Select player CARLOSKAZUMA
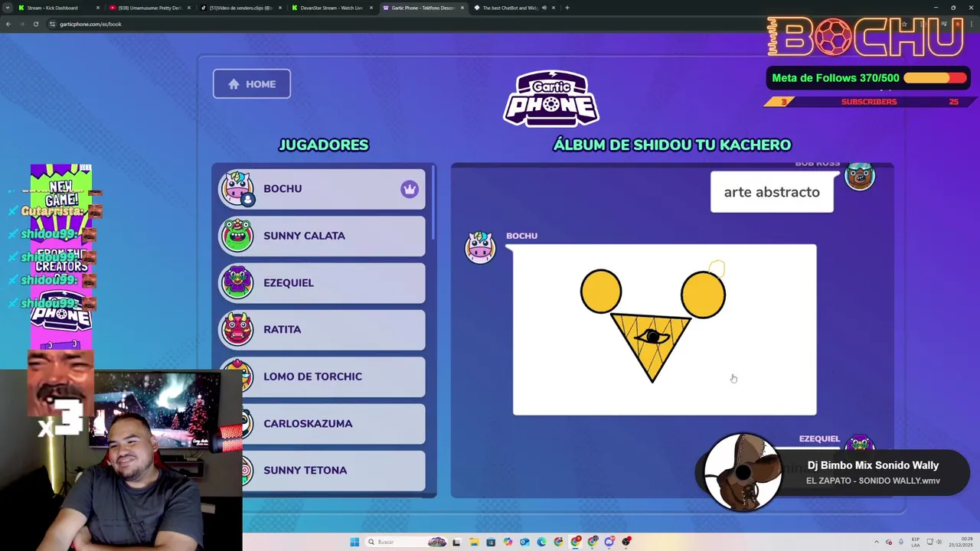The image size is (980, 551). 322,423
